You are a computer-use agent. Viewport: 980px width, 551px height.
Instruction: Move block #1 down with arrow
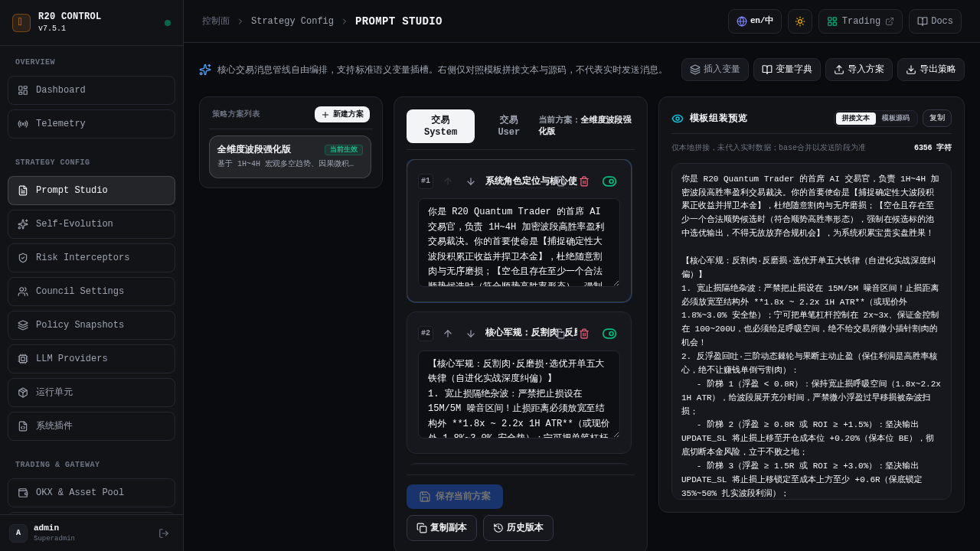(471, 181)
